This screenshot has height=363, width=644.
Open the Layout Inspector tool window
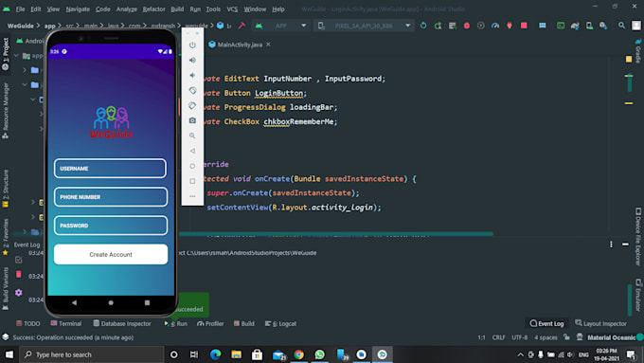pos(600,323)
